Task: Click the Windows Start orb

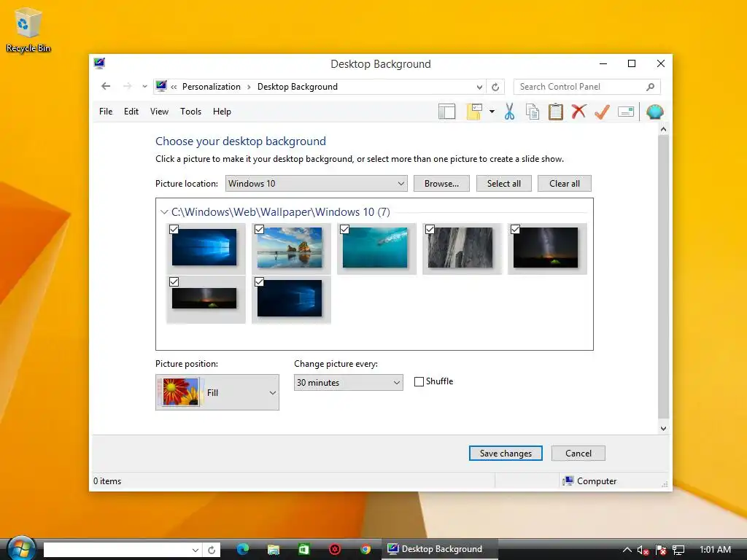Action: tap(20, 548)
